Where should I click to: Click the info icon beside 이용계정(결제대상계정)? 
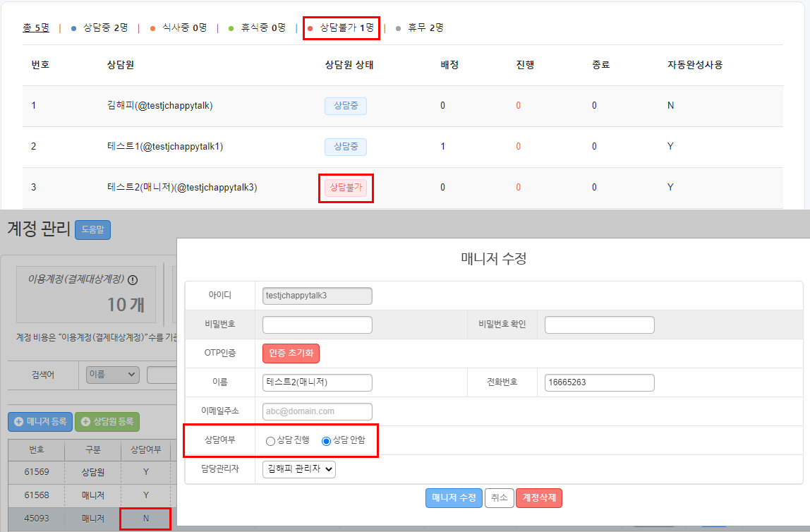click(133, 279)
